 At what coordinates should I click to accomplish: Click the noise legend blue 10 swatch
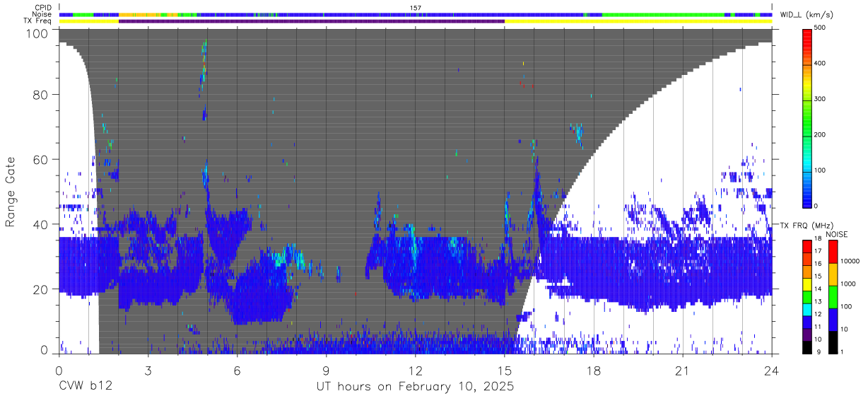[833, 320]
